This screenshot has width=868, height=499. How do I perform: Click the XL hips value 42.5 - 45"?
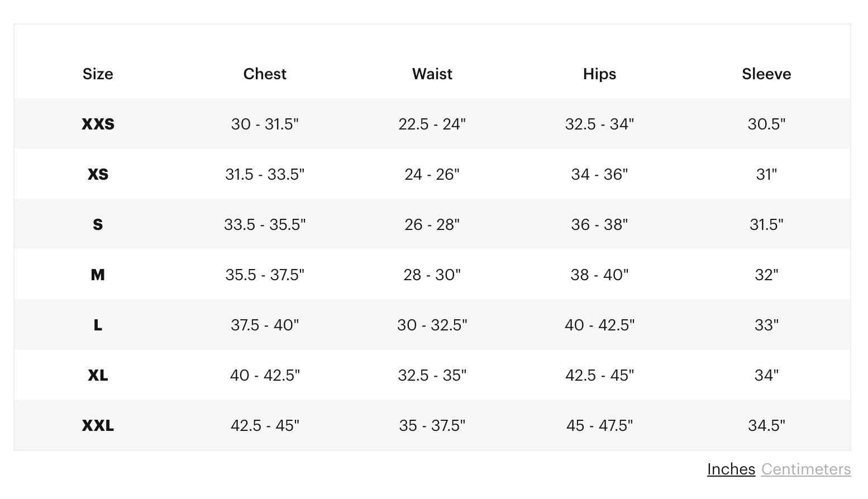pos(599,375)
